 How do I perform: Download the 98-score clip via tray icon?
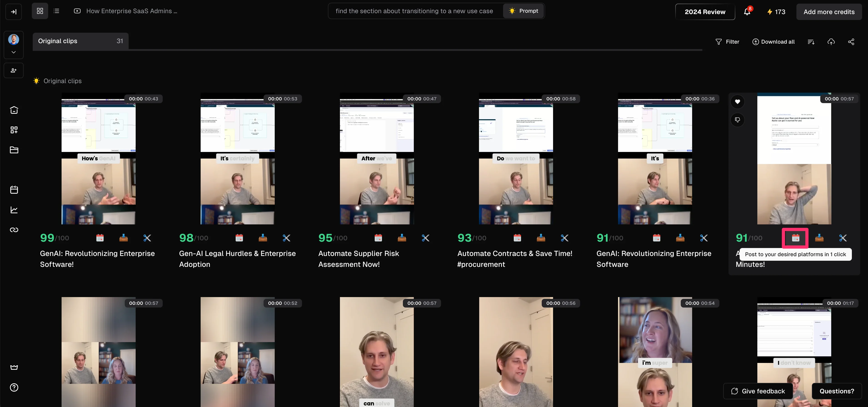pos(263,238)
